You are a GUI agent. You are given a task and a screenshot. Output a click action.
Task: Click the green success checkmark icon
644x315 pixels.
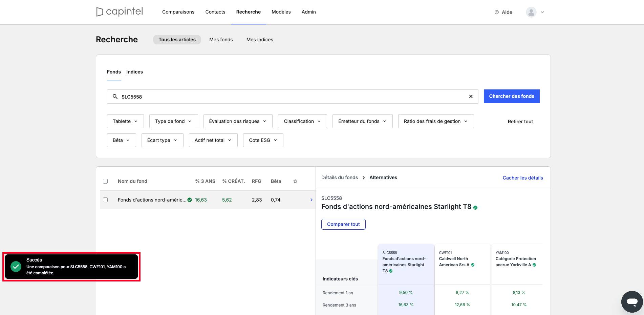coord(16,267)
